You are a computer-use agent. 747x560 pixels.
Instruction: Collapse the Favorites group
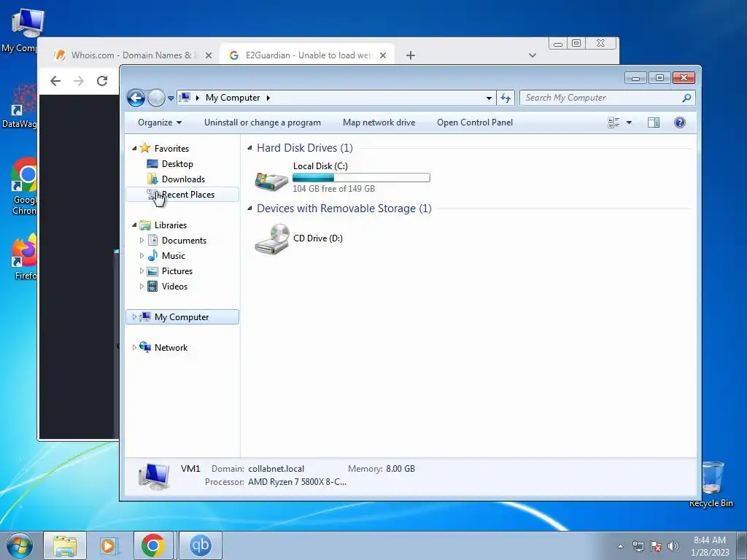click(134, 149)
